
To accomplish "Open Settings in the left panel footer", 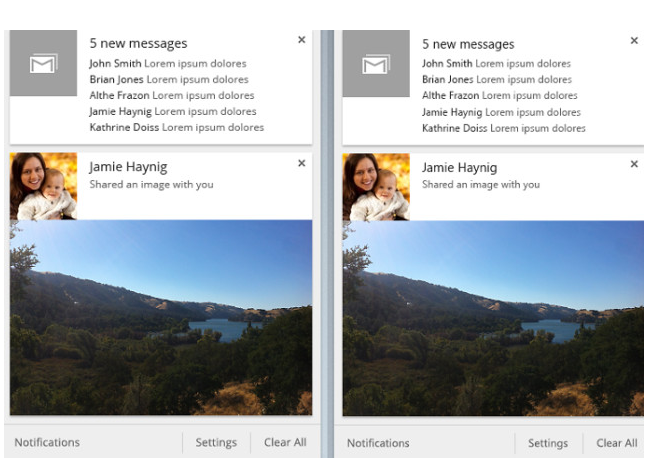I will point(216,443).
